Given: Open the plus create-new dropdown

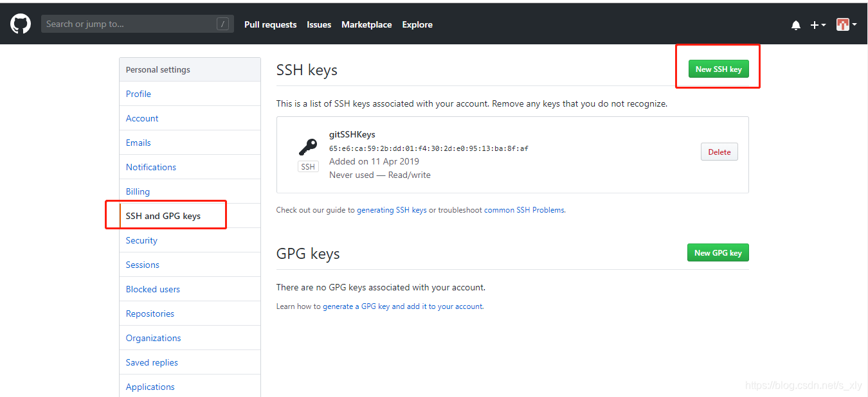Looking at the screenshot, I should click(x=818, y=25).
